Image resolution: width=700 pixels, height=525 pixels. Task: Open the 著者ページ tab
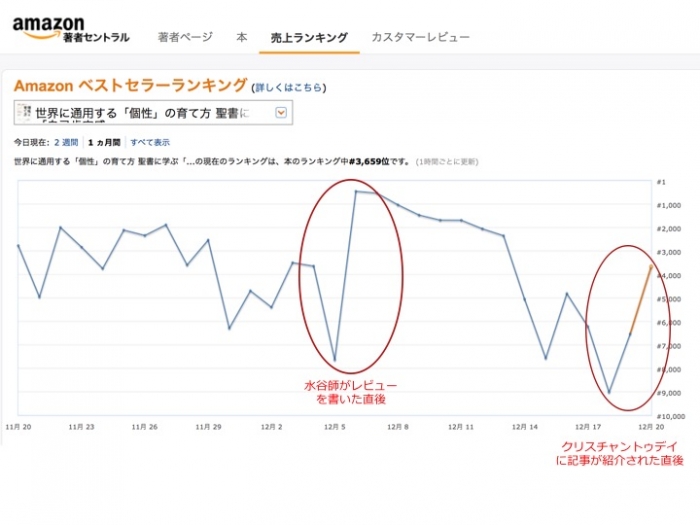185,37
